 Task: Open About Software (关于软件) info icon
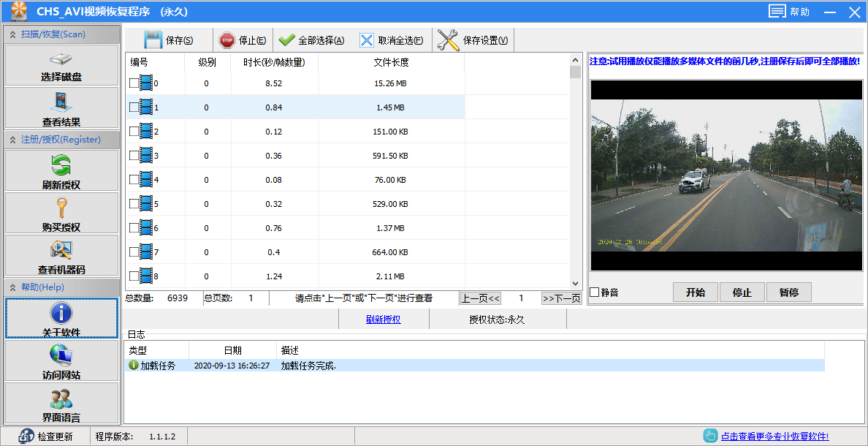pyautogui.click(x=61, y=318)
